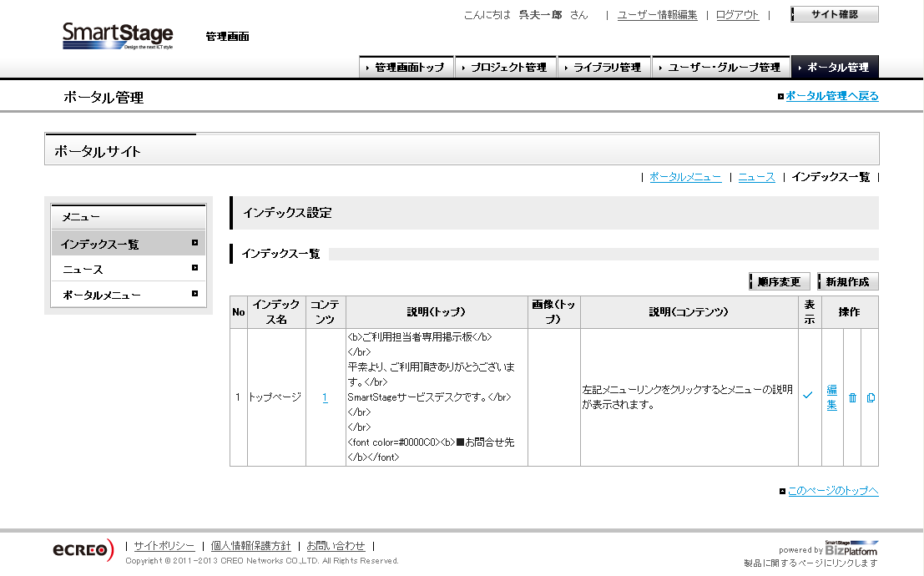Open the ユーザー・グループ管理 tab
The height and width of the screenshot is (576, 924).
click(x=721, y=68)
